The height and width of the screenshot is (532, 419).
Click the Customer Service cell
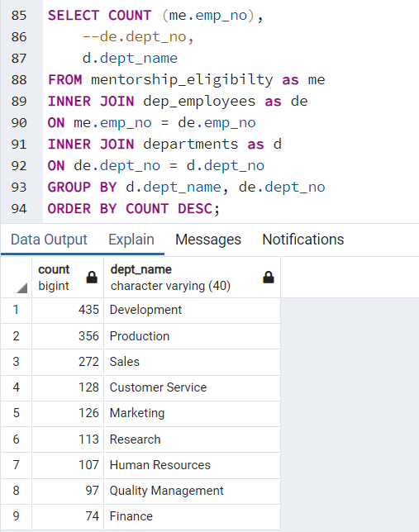193,387
